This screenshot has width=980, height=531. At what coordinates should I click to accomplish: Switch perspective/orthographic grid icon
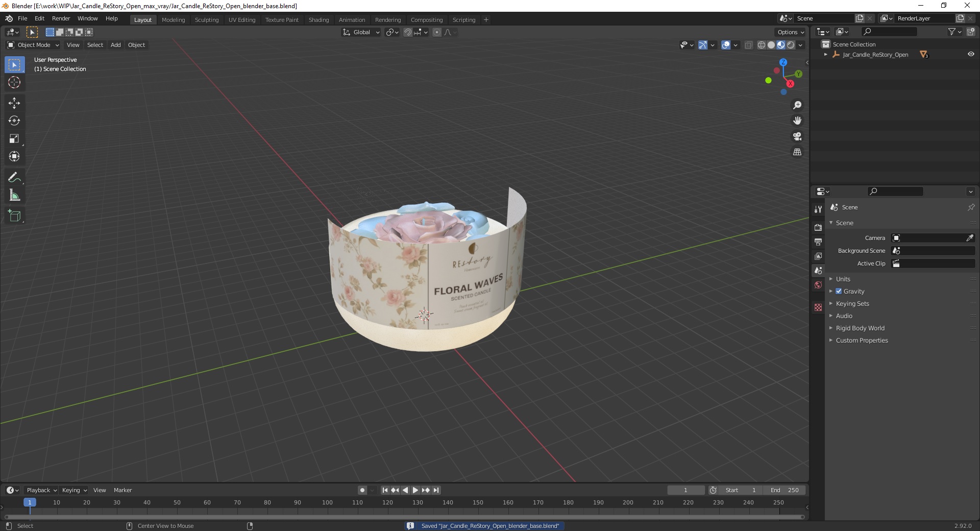click(797, 152)
